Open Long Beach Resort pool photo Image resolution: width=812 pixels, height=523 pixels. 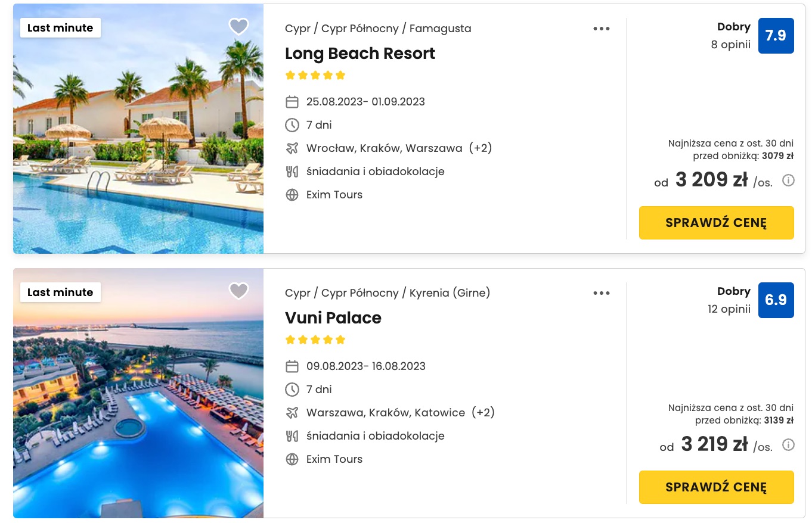(x=138, y=129)
